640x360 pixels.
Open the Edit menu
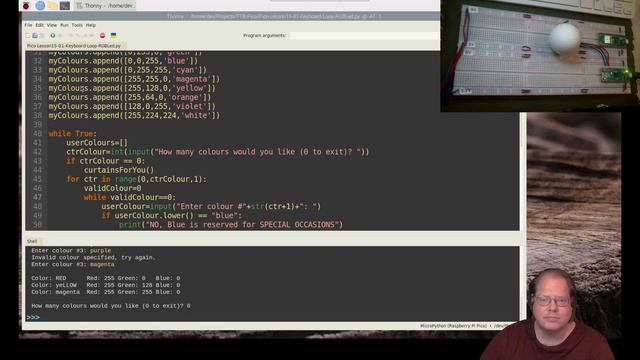tap(39, 25)
